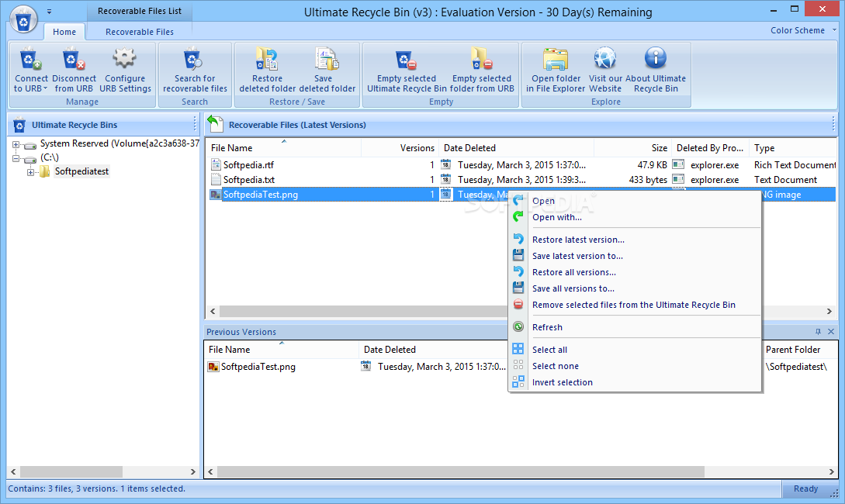
Task: Click the C:\ drive icon in tree
Action: 30,158
